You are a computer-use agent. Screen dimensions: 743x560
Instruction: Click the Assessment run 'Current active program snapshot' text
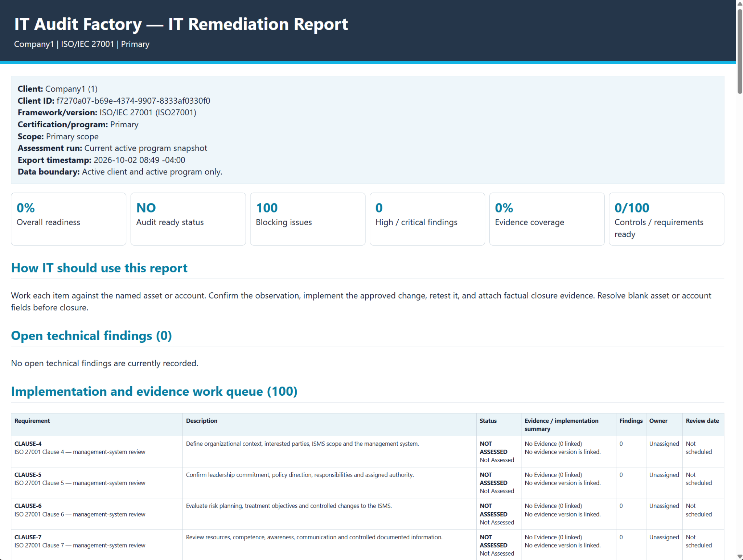(x=145, y=148)
